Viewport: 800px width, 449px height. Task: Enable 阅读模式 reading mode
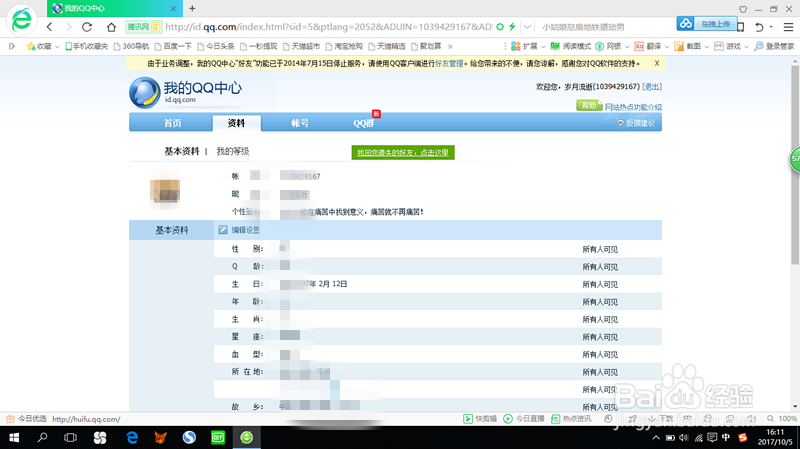click(x=570, y=46)
